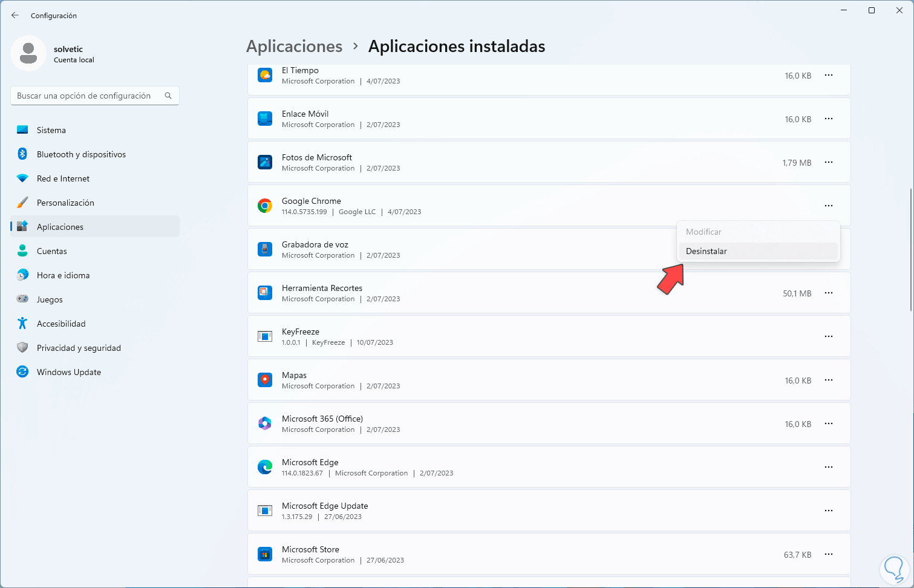Open more options for Herramienta Recortes
The image size is (914, 588).
point(829,293)
